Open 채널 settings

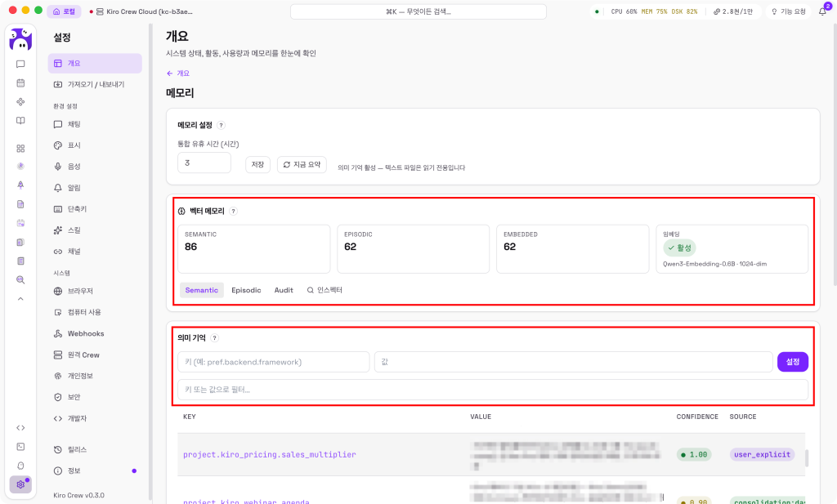95,252
